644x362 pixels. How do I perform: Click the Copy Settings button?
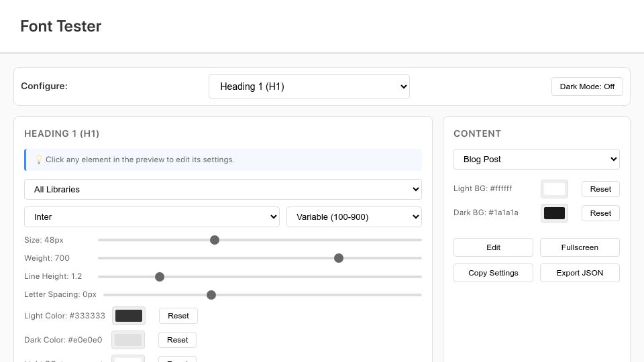coord(493,273)
